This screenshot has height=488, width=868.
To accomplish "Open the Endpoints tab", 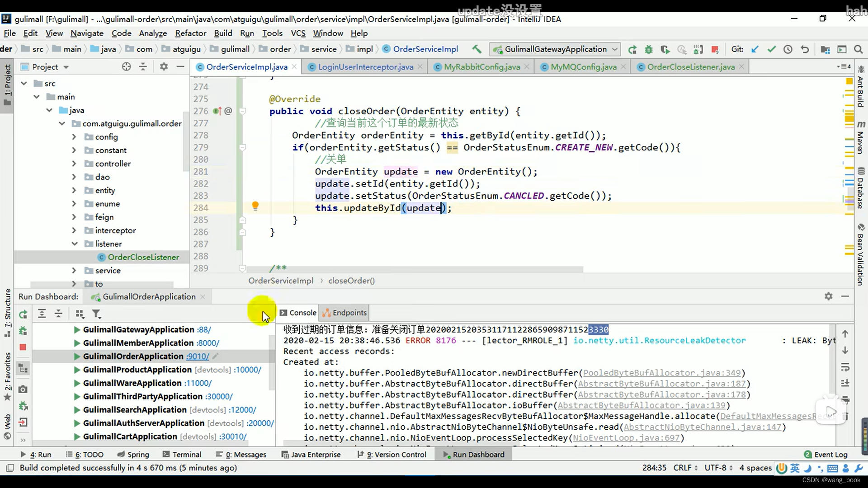I will [x=344, y=313].
